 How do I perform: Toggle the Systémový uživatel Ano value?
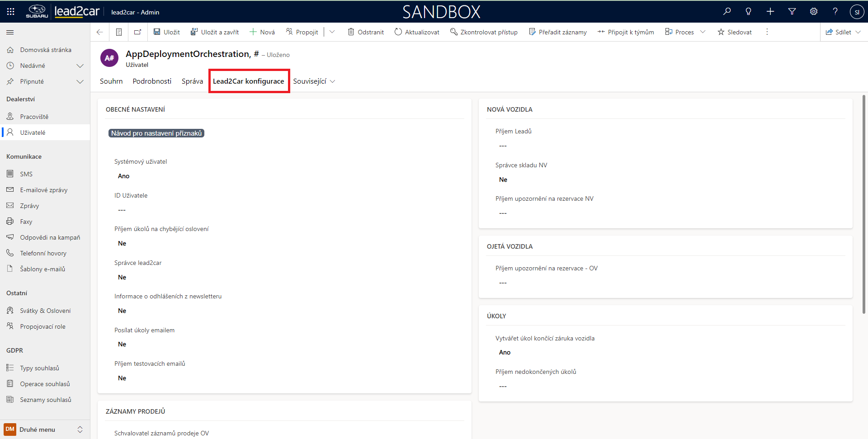(x=124, y=176)
